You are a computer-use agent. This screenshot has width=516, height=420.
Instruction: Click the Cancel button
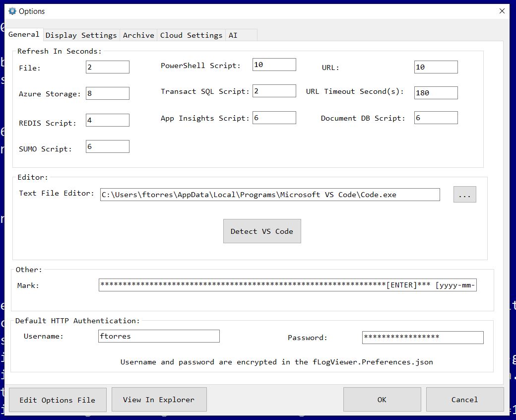(x=465, y=400)
